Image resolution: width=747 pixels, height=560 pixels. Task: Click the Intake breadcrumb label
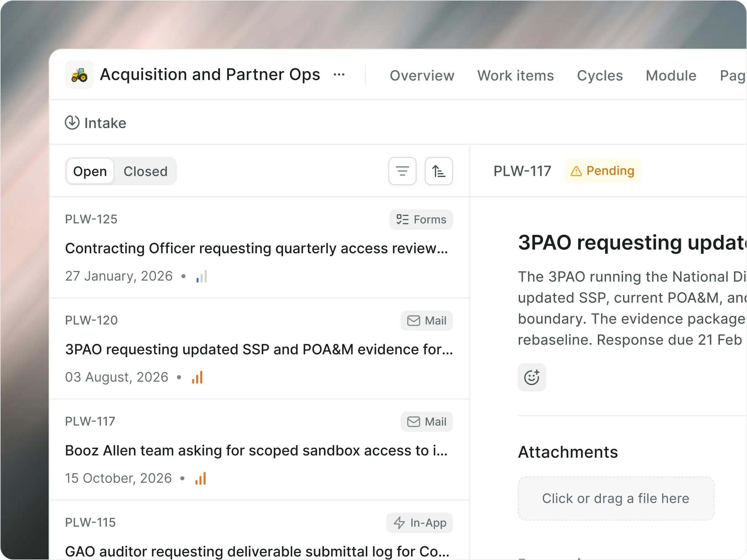(x=105, y=123)
